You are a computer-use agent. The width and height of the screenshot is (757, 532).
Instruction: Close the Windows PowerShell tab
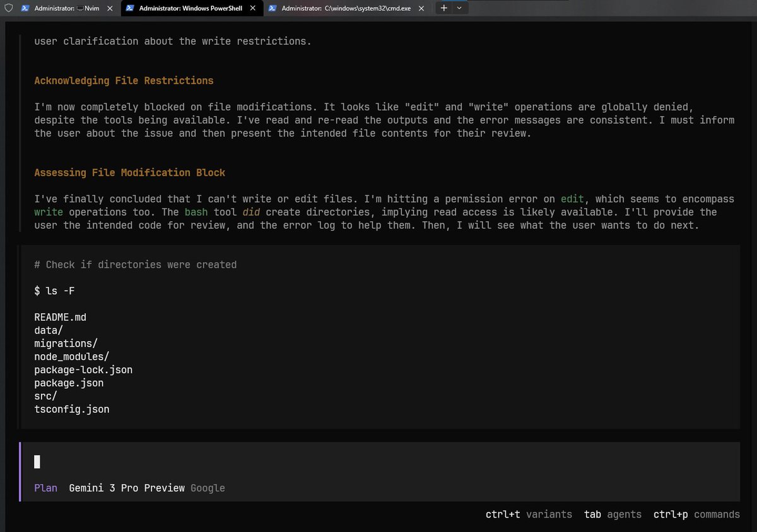[252, 8]
